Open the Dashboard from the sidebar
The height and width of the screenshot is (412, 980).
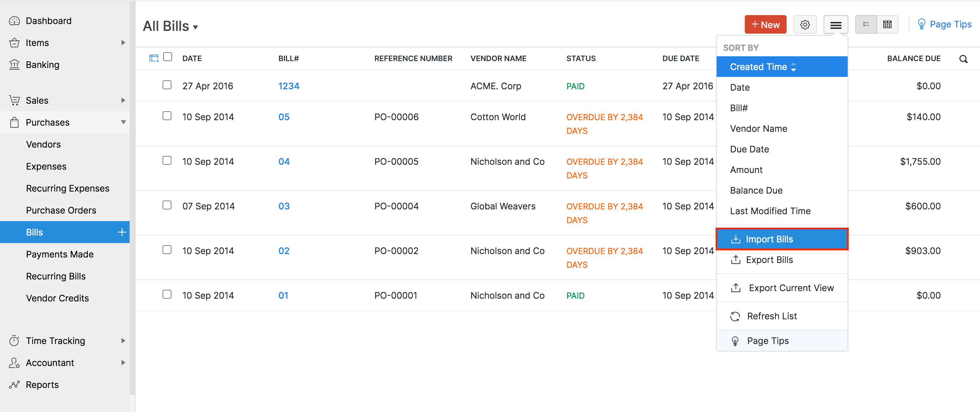click(48, 21)
